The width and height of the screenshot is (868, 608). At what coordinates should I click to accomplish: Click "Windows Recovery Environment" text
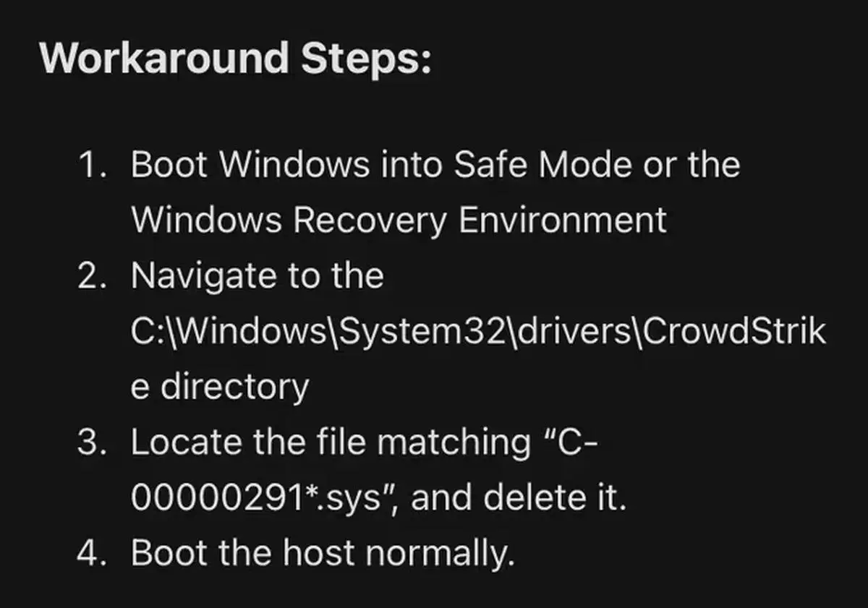399,220
